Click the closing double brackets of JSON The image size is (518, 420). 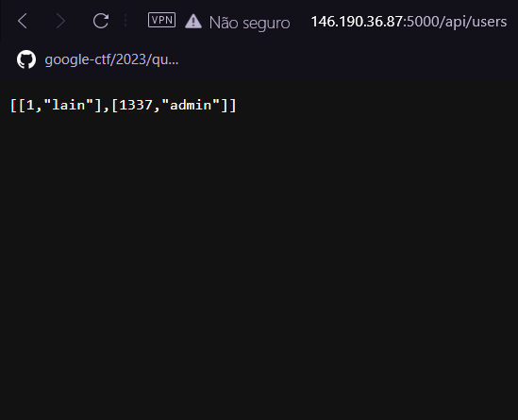tap(228, 106)
